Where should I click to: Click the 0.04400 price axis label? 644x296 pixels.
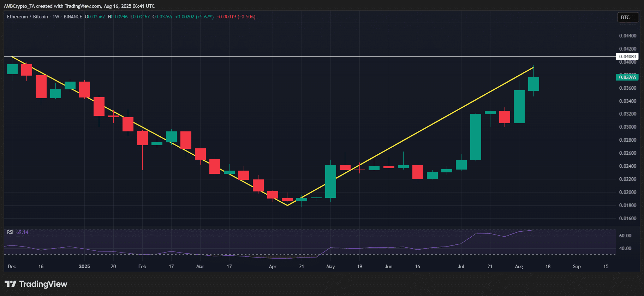coord(627,36)
